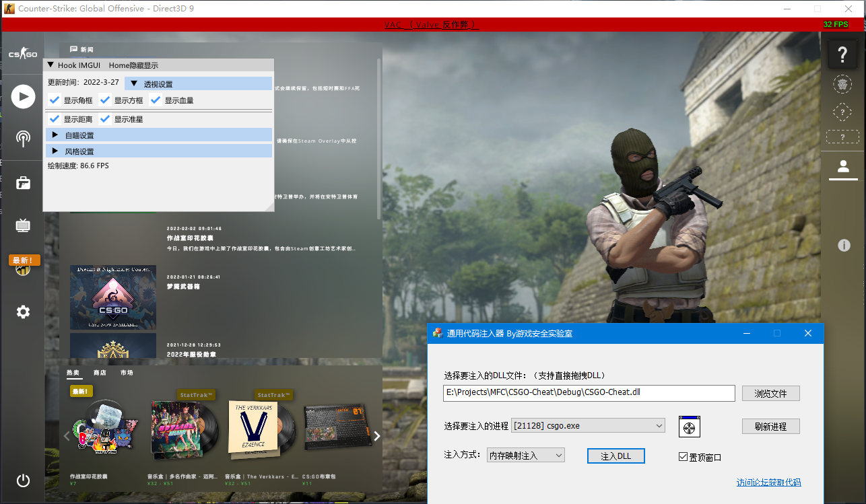
Task: Open the friends profile icon in the right sidebar
Action: [x=842, y=166]
